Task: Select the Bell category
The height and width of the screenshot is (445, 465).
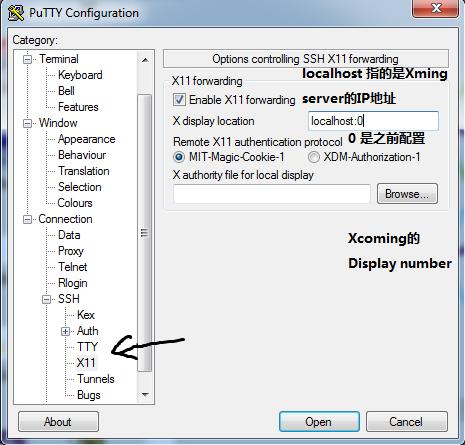Action: pos(66,91)
